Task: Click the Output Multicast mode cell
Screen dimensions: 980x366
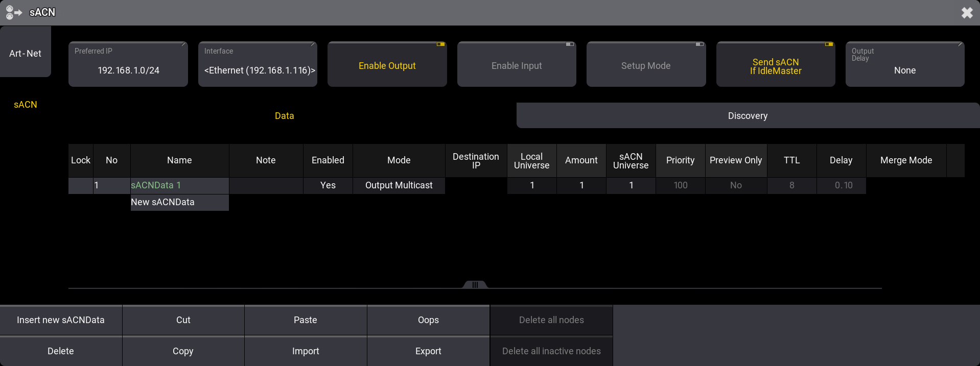Action: pyautogui.click(x=399, y=185)
